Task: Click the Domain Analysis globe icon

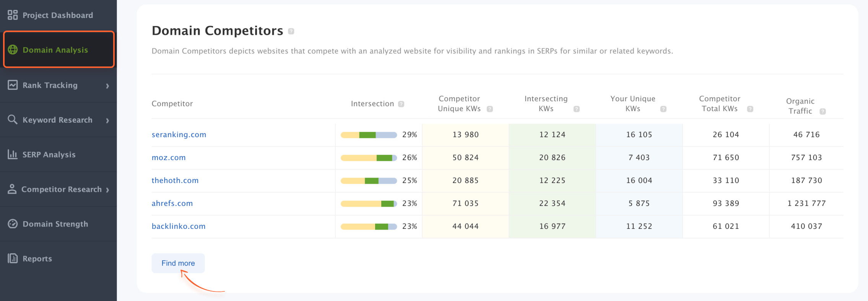Action: tap(13, 50)
